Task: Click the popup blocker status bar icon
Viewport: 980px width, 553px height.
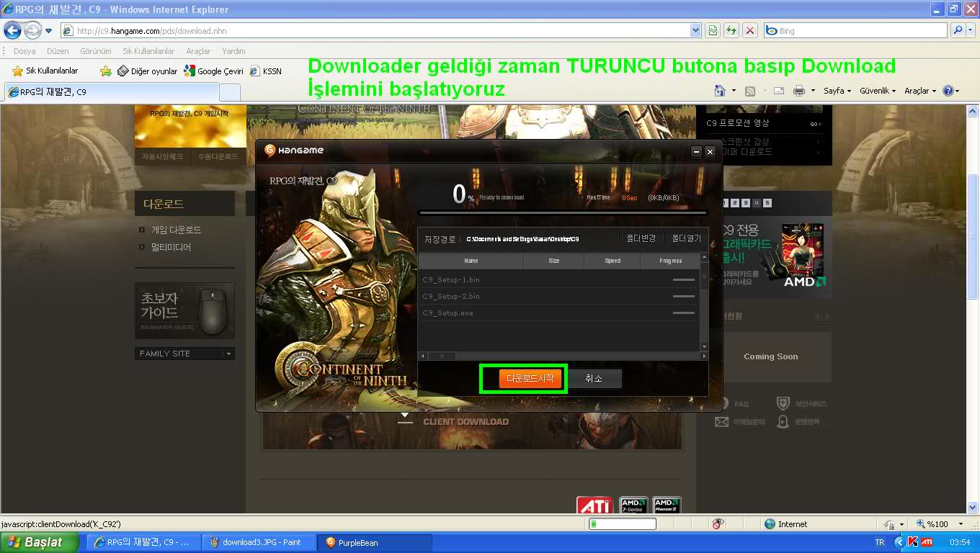Action: tap(717, 524)
